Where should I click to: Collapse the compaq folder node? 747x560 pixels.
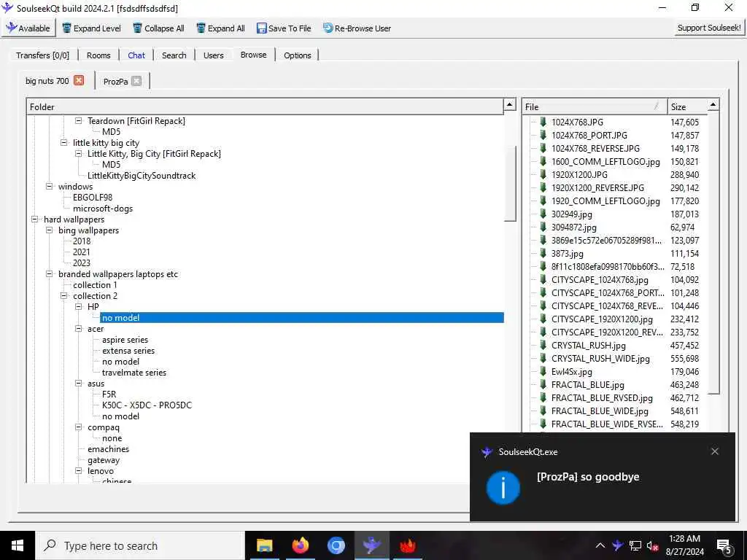pyautogui.click(x=79, y=427)
